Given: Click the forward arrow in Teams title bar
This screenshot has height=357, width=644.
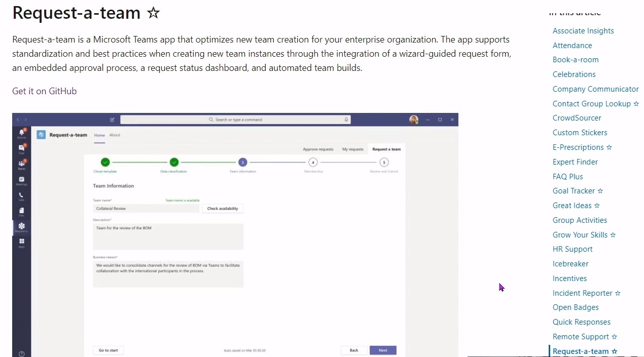Looking at the screenshot, I should (x=25, y=120).
